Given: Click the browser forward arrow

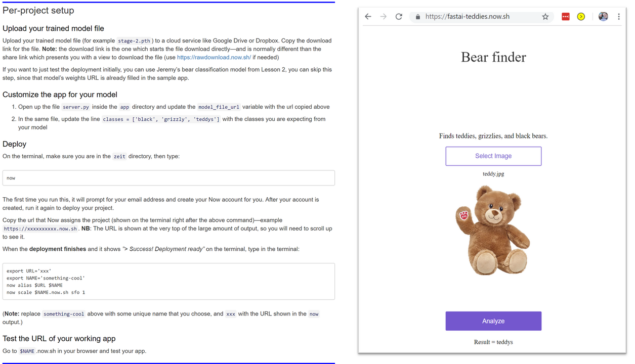Looking at the screenshot, I should 384,17.
